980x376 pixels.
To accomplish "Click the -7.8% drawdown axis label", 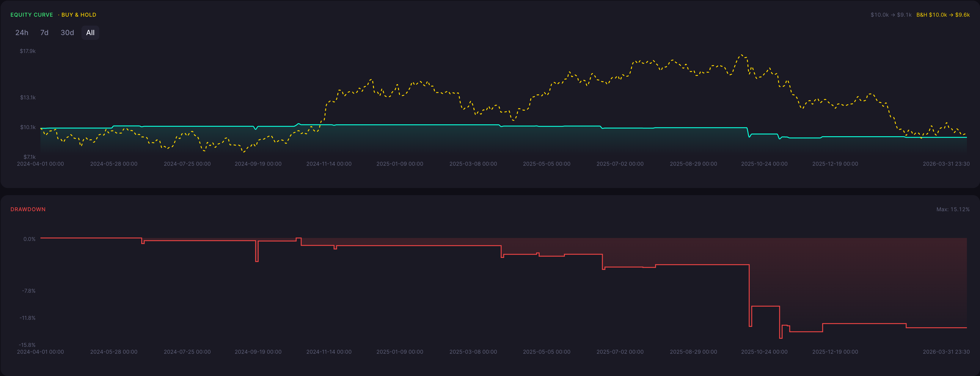I will [29, 291].
